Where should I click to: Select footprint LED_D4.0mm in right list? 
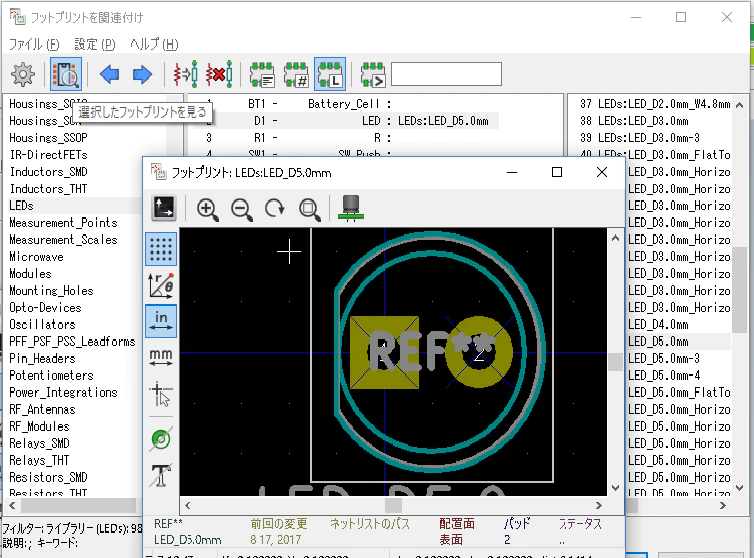658,325
